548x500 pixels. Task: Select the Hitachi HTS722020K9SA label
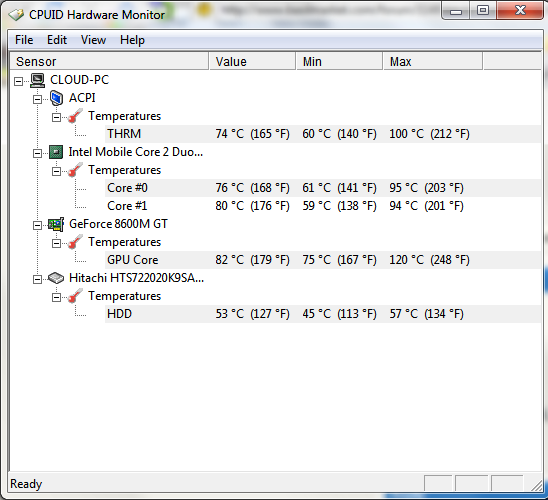pyautogui.click(x=136, y=278)
